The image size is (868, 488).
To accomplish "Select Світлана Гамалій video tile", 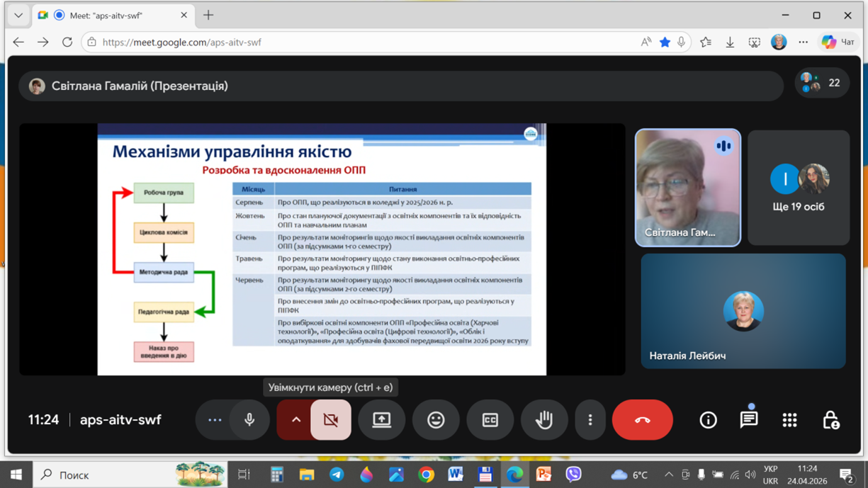I will [688, 188].
